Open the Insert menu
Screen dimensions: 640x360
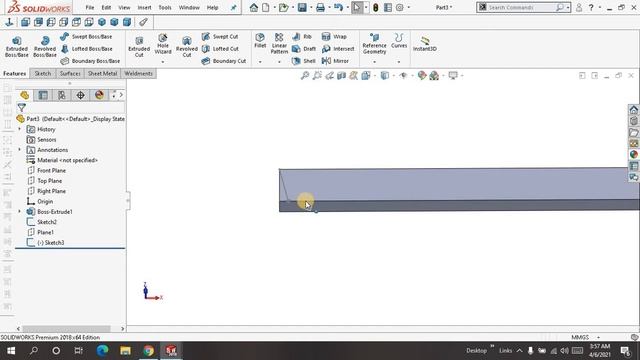[x=144, y=7]
